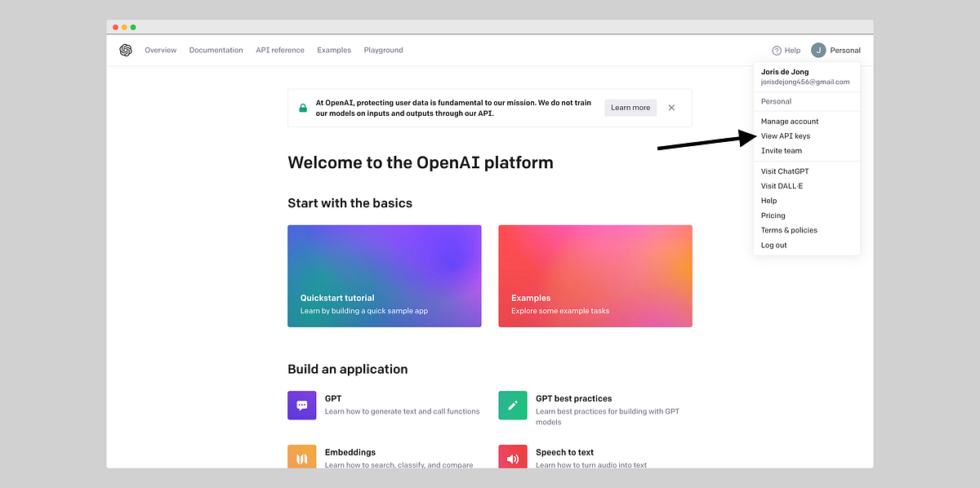Switch to the Playground navigation item
This screenshot has width=980, height=488.
383,50
